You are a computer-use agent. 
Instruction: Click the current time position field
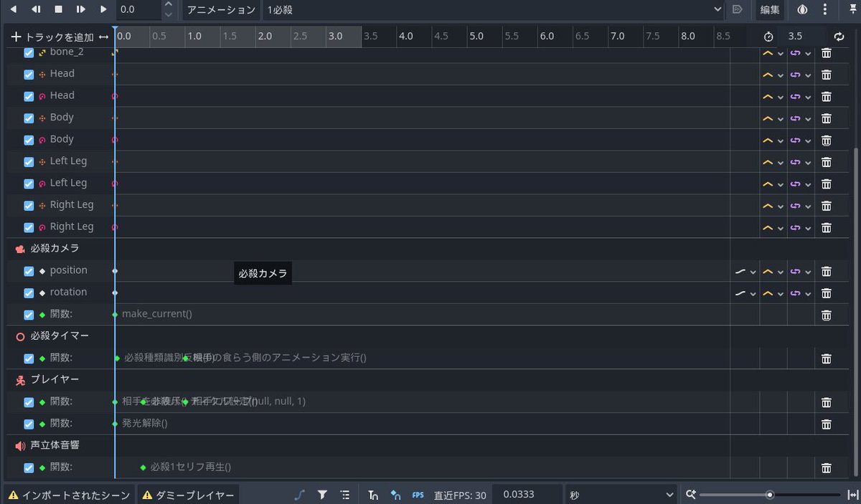coord(140,9)
